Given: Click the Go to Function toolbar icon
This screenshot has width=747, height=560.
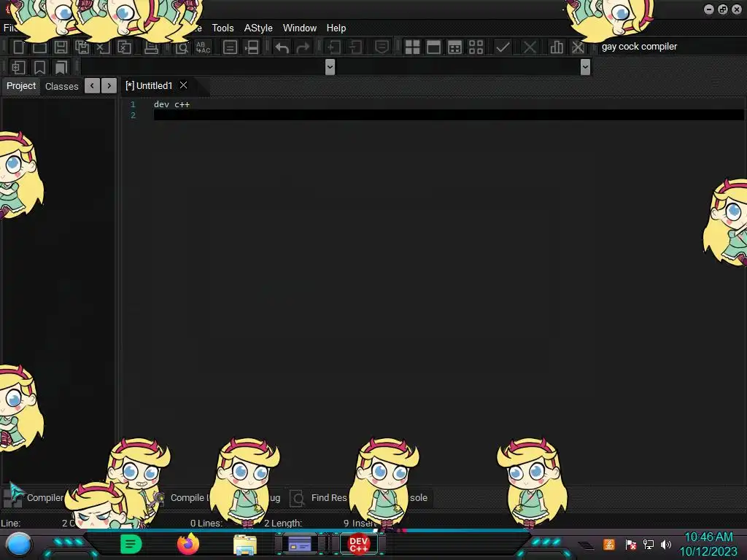Looking at the screenshot, I should click(230, 47).
